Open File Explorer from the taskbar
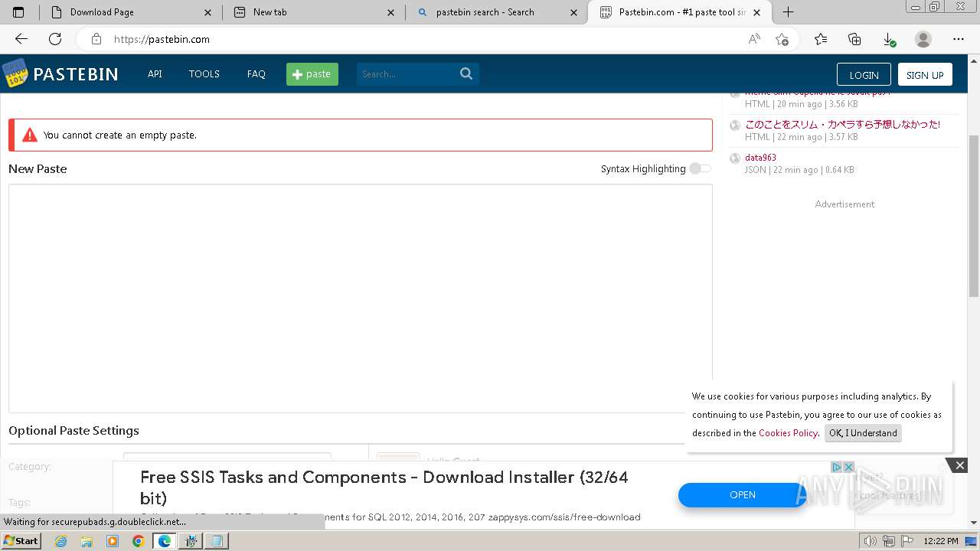Screen dimensions: 980x551 (87, 541)
